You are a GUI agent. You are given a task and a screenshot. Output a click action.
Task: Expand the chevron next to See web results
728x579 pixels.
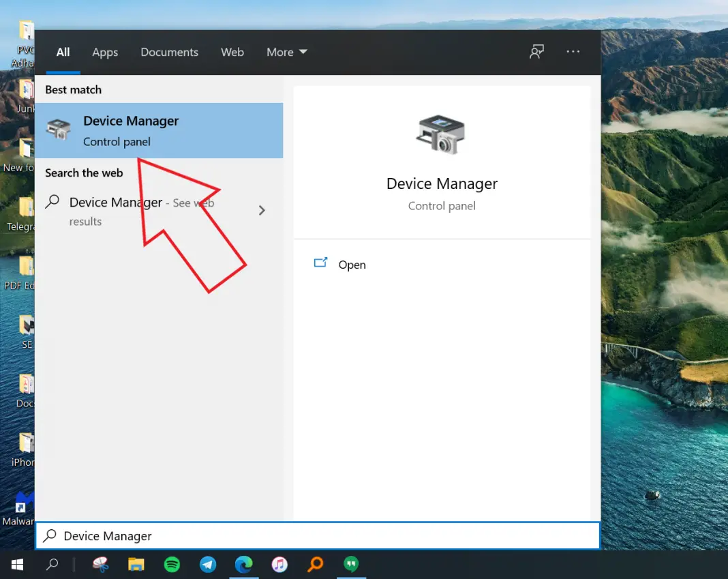(x=262, y=210)
